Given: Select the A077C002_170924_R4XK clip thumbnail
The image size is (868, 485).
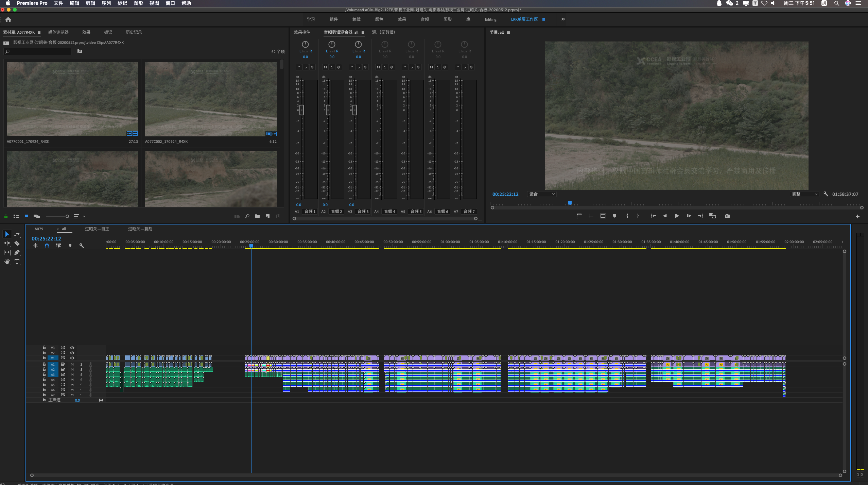Looking at the screenshot, I should pyautogui.click(x=211, y=99).
